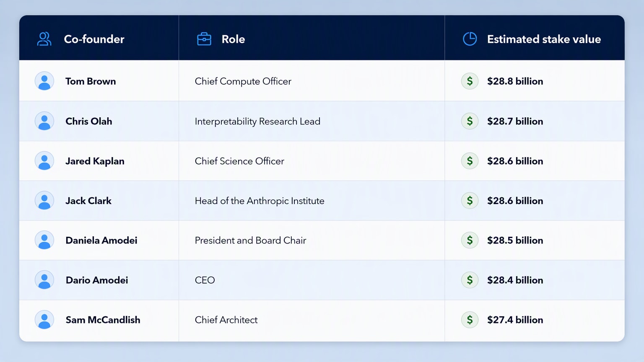Click the dollar icon next to $28.4 billion
The height and width of the screenshot is (362, 644).
click(x=470, y=280)
